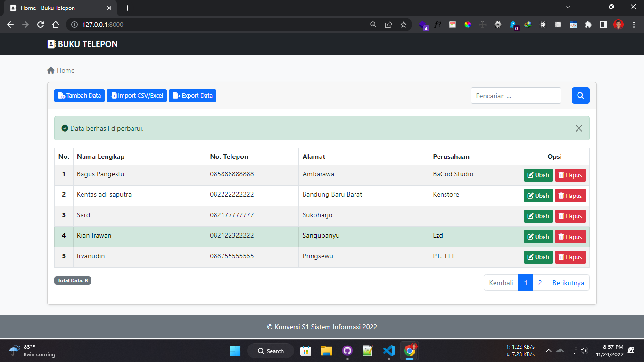Click the share page icon
Viewport: 644px width, 362px height.
coord(388,25)
